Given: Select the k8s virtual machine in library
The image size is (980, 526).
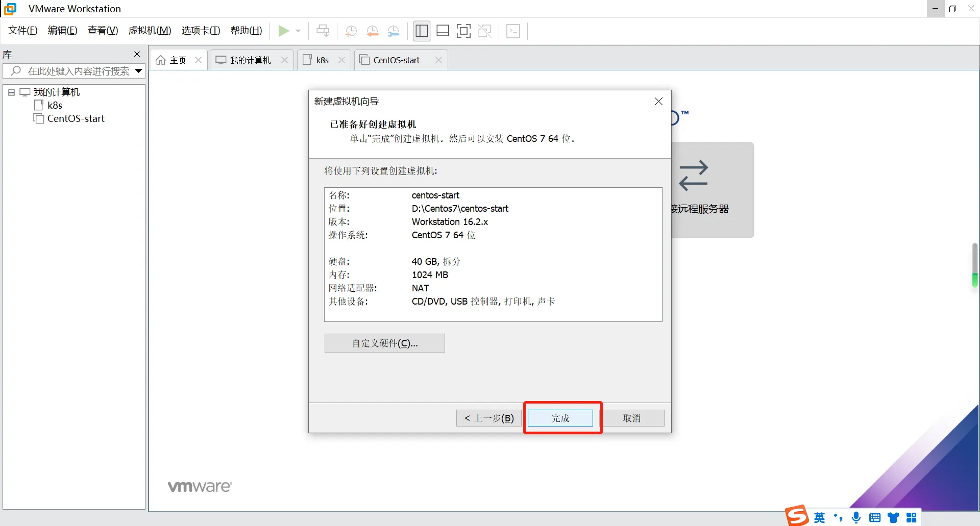Looking at the screenshot, I should pyautogui.click(x=55, y=105).
